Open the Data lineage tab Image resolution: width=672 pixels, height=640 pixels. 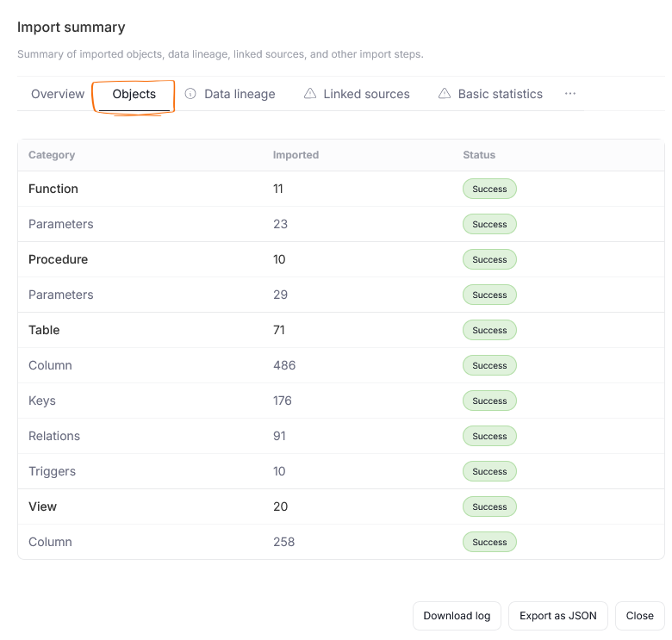click(x=240, y=94)
